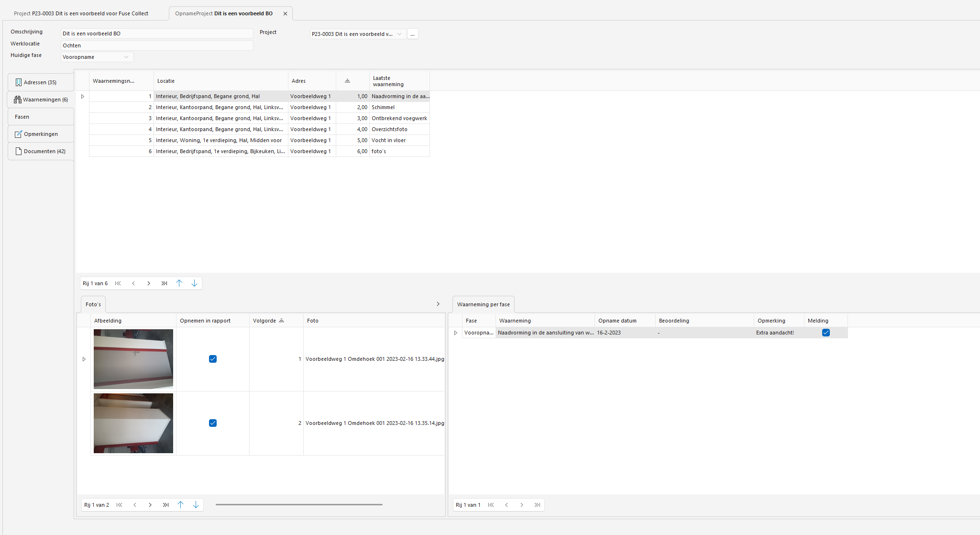Expand first photo row indicator
The width and height of the screenshot is (980, 535).
click(x=84, y=359)
